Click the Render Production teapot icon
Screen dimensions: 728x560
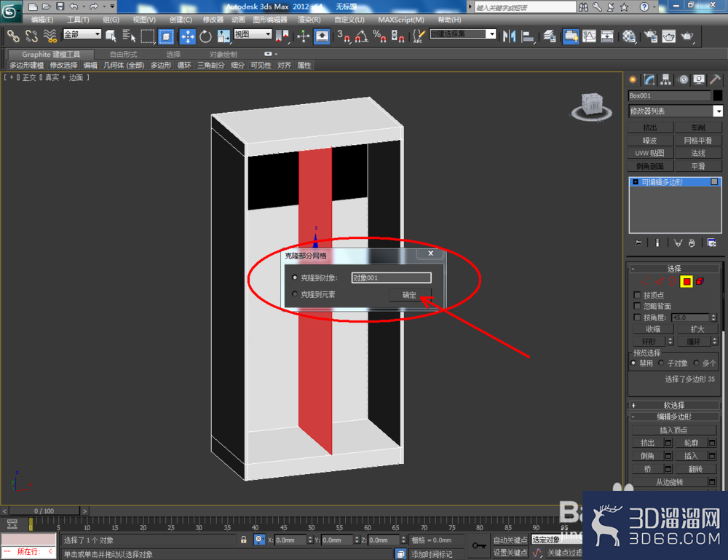(687, 36)
